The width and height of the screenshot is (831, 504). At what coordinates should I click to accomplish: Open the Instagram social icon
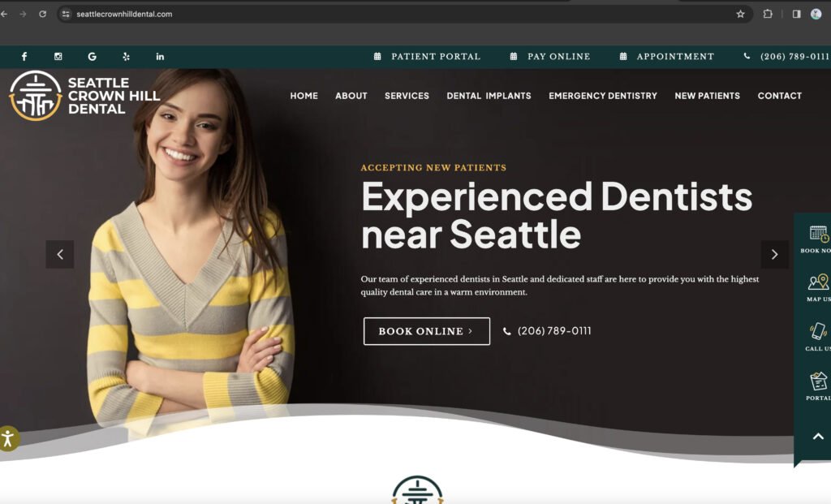tap(58, 56)
